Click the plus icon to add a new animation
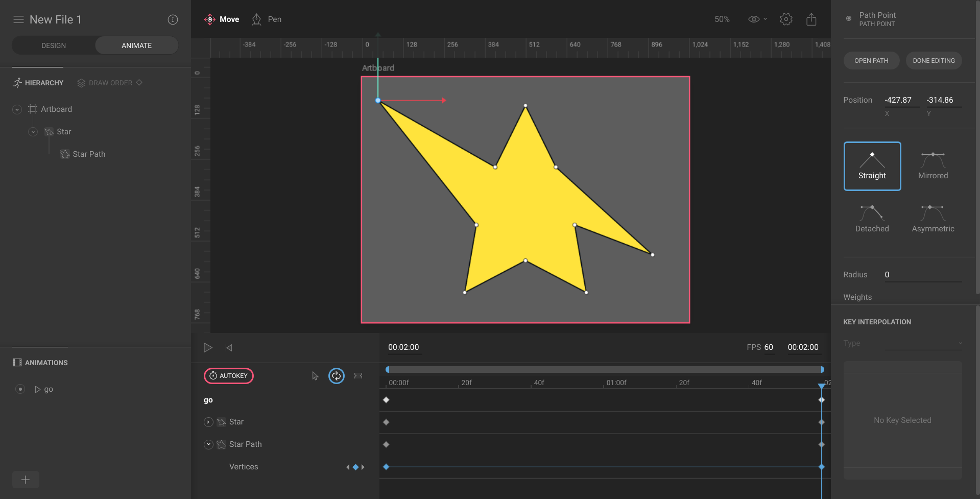980x499 pixels. [x=26, y=480]
